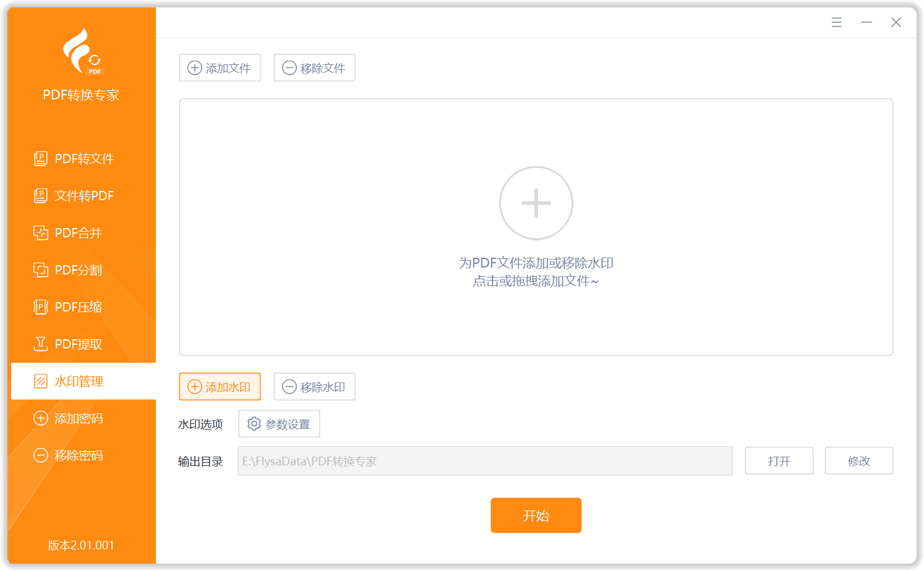Select PDF合并 in the sidebar
This screenshot has height=571, width=924.
82,233
